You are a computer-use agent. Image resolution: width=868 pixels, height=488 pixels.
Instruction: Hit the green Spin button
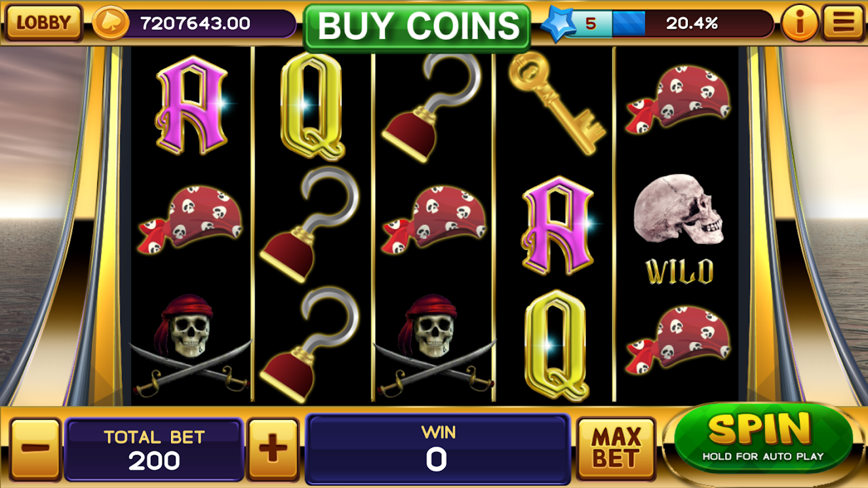pos(764,438)
